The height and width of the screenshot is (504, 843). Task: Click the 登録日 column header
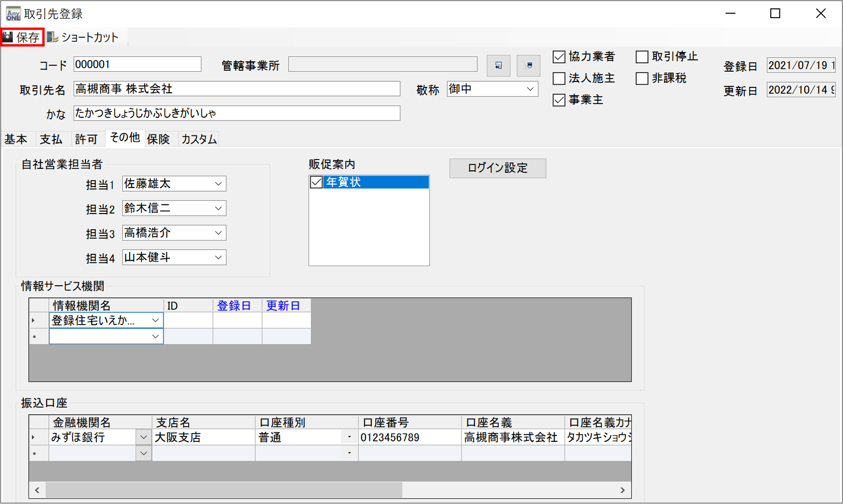[x=234, y=306]
